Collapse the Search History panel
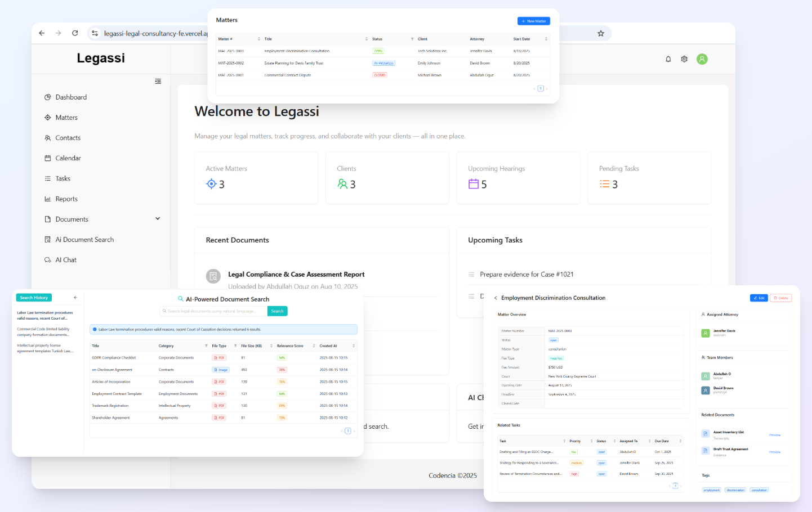The width and height of the screenshot is (812, 512). coord(75,298)
